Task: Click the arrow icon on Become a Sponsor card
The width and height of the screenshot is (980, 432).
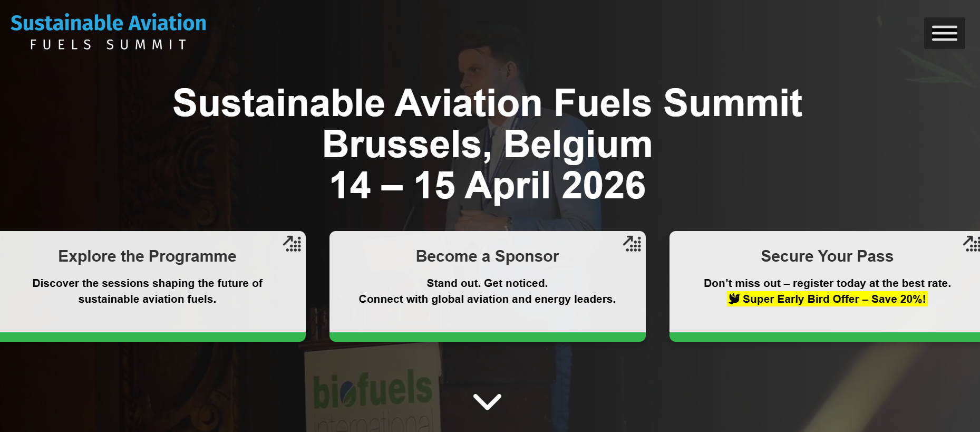Action: 632,244
